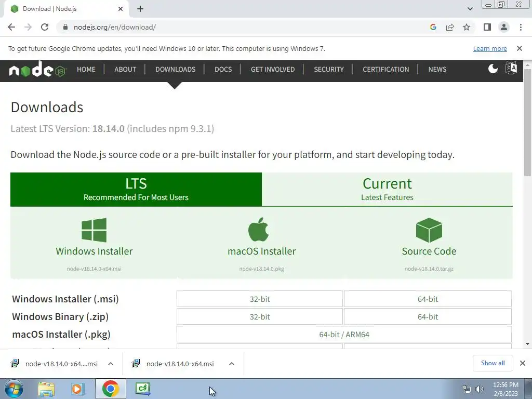The width and height of the screenshot is (532, 399).
Task: Click the macOS apple logo icon
Action: [x=259, y=230]
